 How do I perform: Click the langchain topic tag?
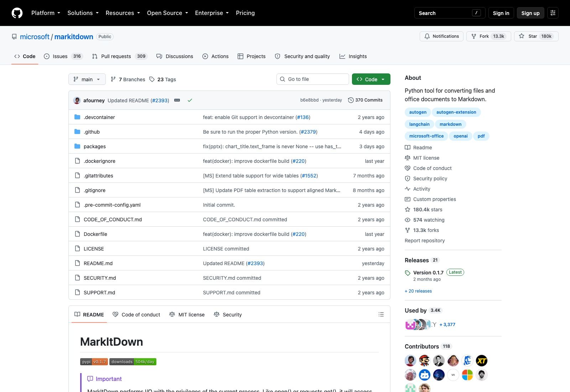point(419,124)
